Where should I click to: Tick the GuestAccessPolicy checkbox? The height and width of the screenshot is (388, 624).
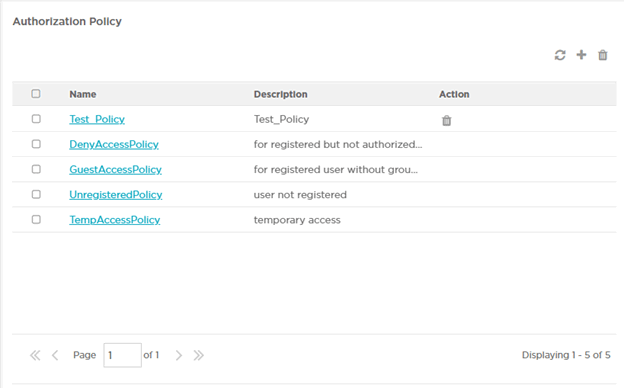[x=36, y=169]
